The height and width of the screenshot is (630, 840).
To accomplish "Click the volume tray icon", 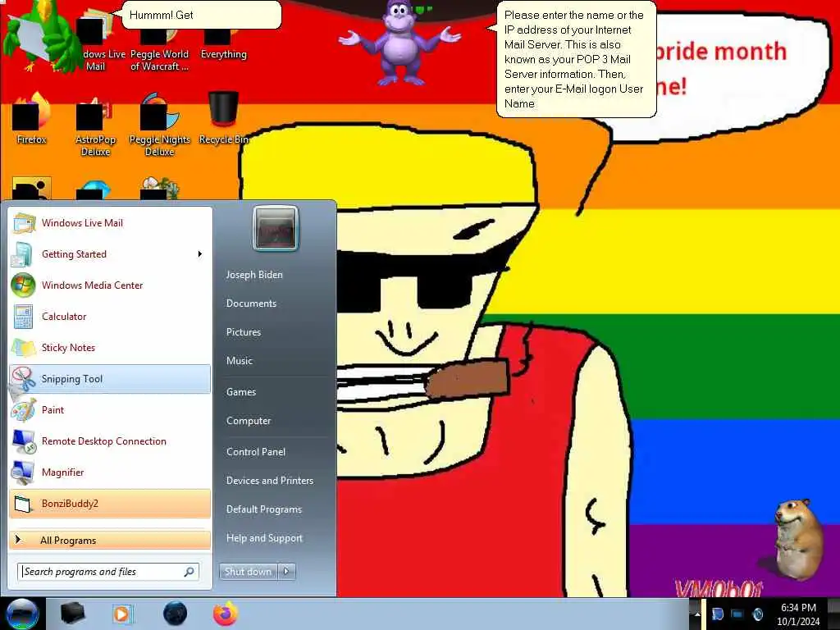I will (757, 614).
